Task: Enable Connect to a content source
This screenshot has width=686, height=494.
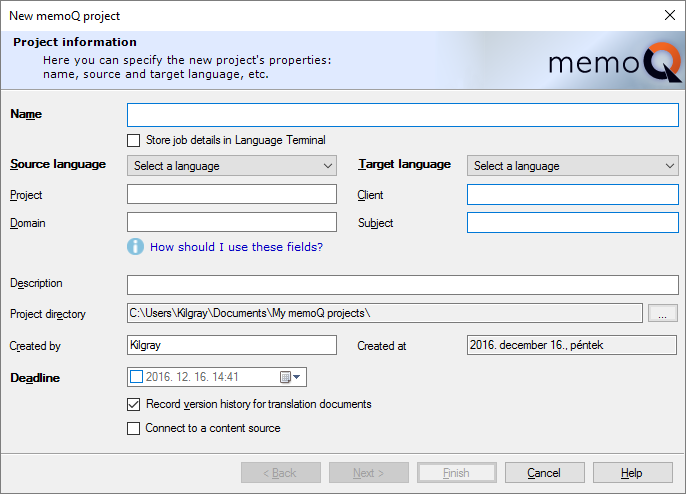Action: (x=133, y=428)
